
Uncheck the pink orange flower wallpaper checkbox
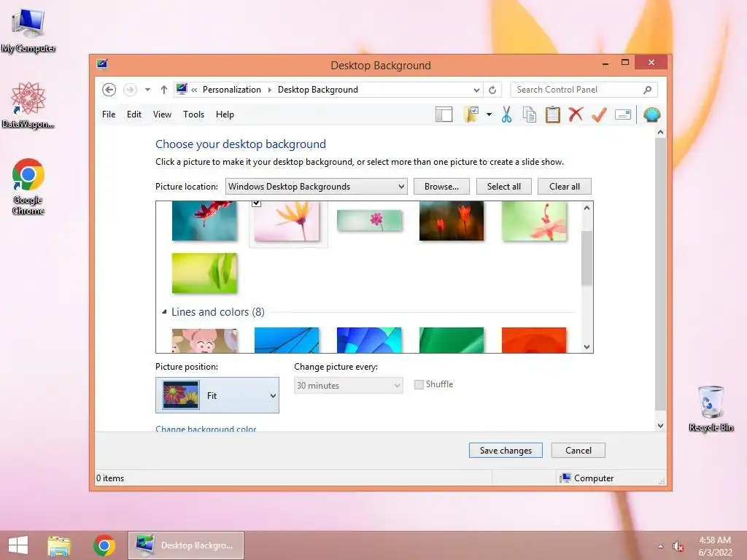pyautogui.click(x=256, y=204)
